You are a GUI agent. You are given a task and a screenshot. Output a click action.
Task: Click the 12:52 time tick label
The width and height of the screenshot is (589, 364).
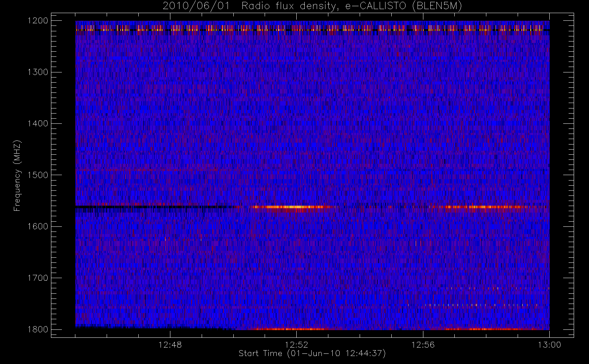tap(296, 345)
